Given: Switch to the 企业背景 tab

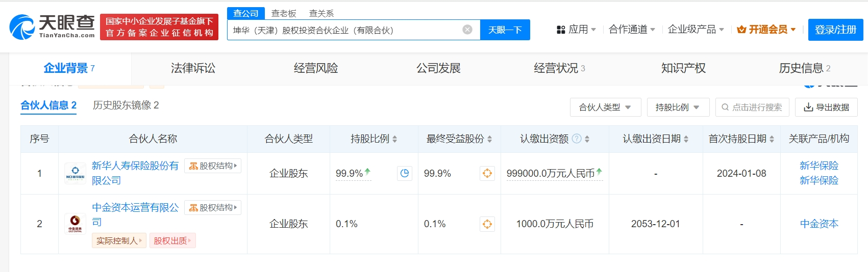Looking at the screenshot, I should click(69, 68).
